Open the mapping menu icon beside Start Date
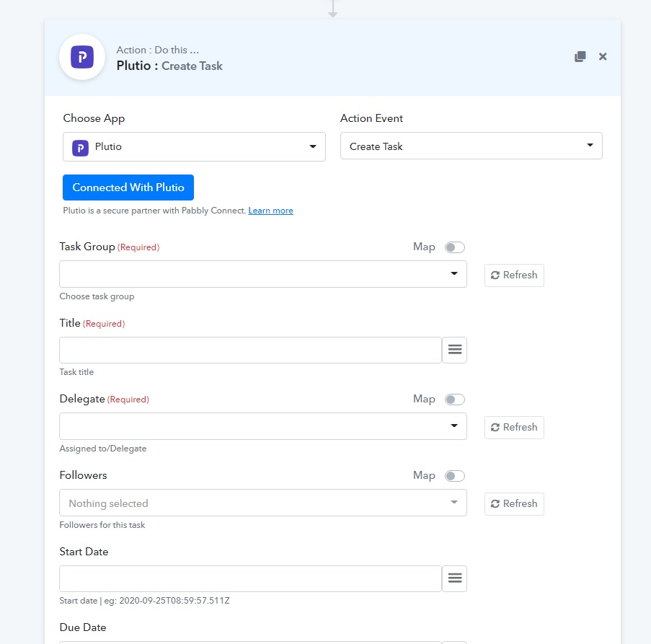 (455, 578)
